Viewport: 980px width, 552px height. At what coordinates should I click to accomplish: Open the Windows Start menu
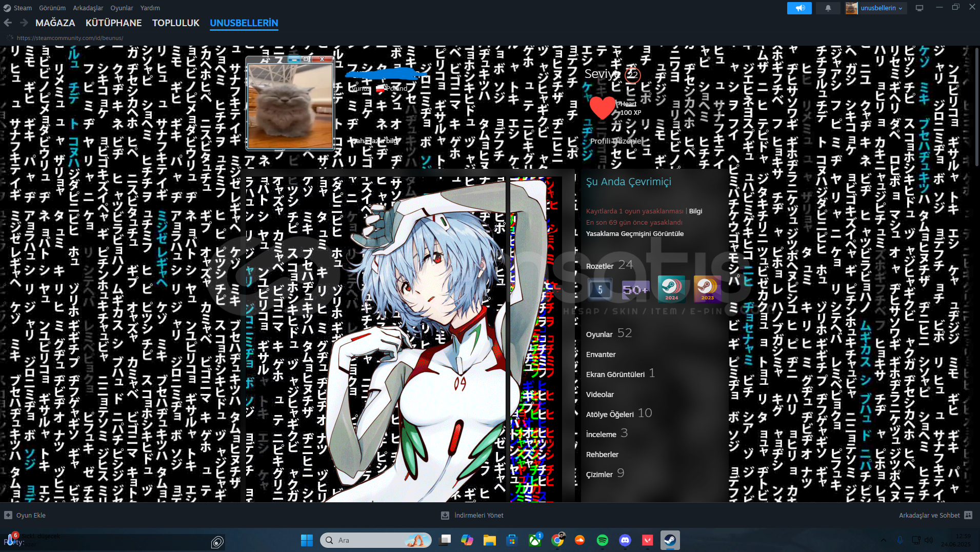pyautogui.click(x=307, y=540)
